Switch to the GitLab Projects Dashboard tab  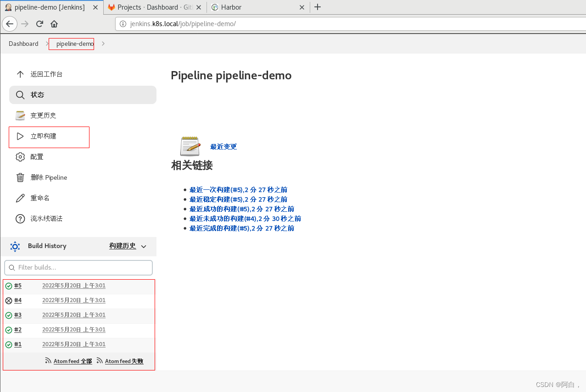point(154,7)
